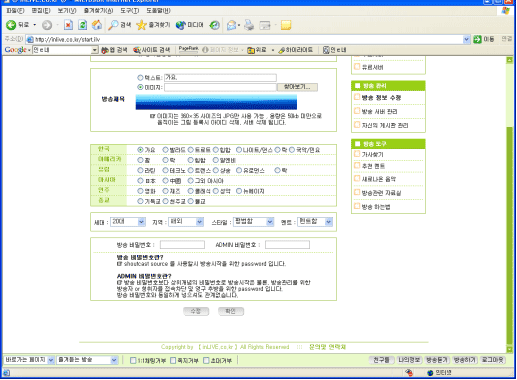
Task: Click the blue gradient title image
Action: pyautogui.click(x=216, y=102)
